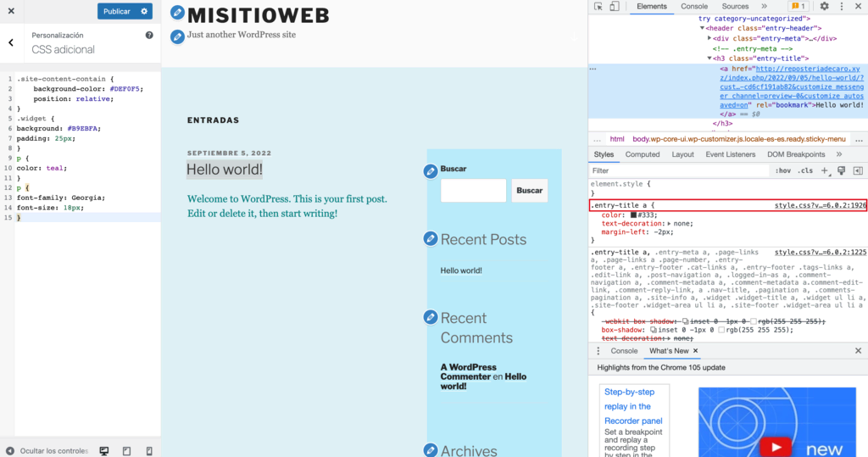868x457 pixels.
Task: Open the Console tab in DevTools
Action: coord(694,6)
